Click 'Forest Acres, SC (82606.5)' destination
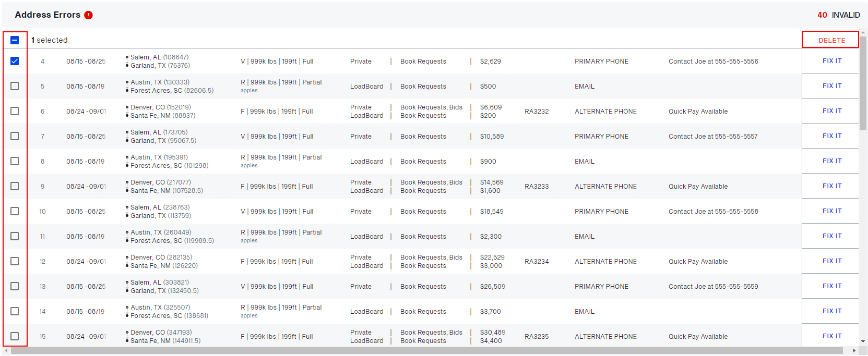Viewport: 868px width, 356px height. (x=172, y=91)
